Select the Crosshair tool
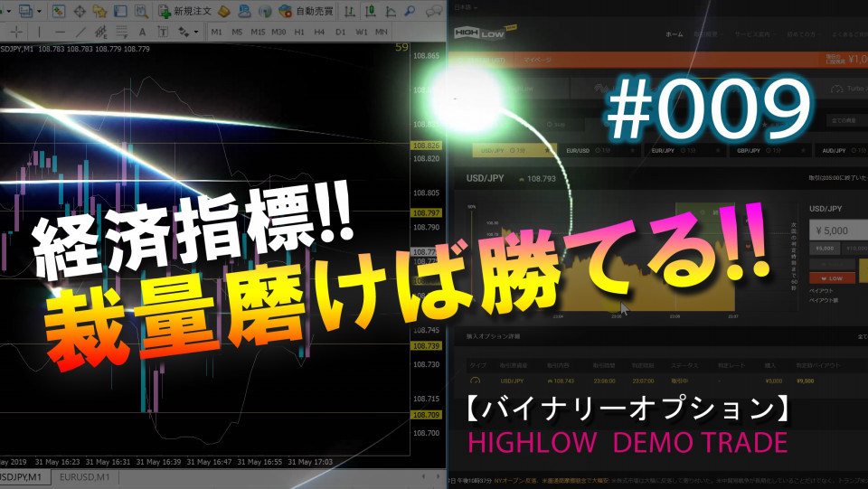The image size is (868, 489). [16, 32]
